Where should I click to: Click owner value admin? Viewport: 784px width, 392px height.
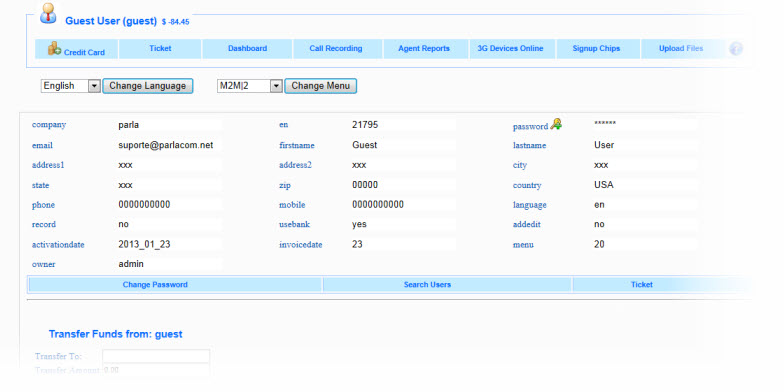coord(131,264)
